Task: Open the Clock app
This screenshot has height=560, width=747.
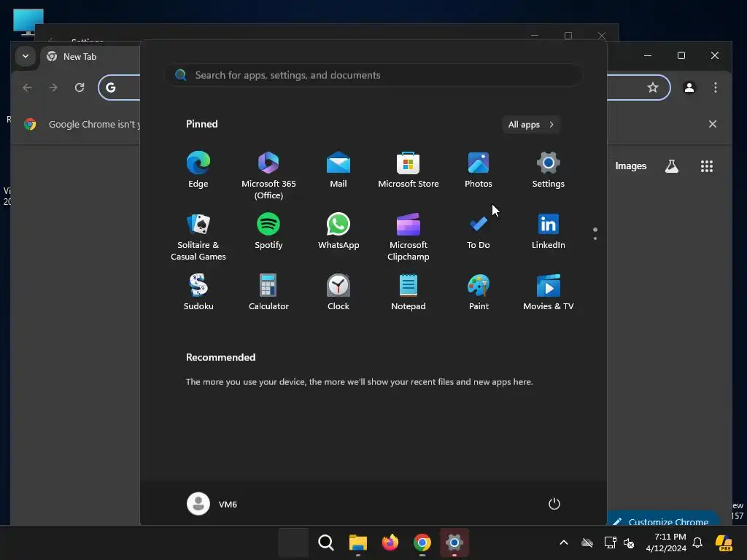Action: [338, 292]
